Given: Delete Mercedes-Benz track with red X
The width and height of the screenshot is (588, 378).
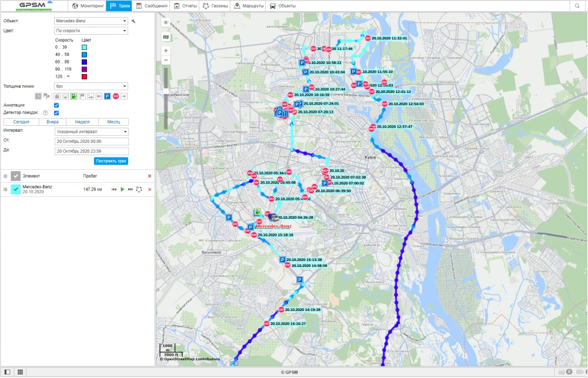Looking at the screenshot, I should (x=149, y=189).
